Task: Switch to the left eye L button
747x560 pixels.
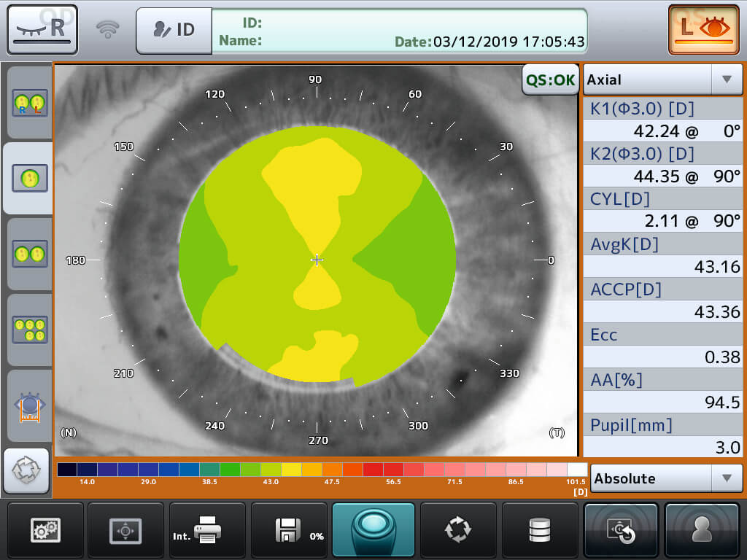Action: click(703, 29)
